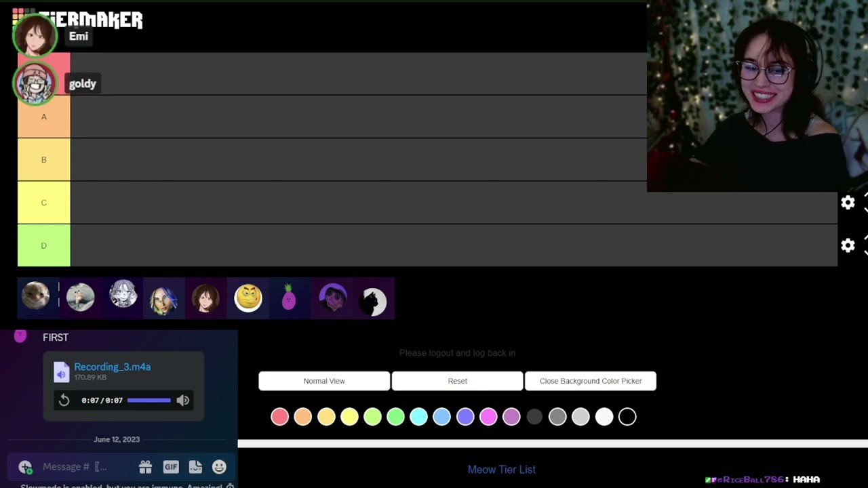Pick the black outlined color swatch
This screenshot has height=488, width=868.
(x=627, y=417)
